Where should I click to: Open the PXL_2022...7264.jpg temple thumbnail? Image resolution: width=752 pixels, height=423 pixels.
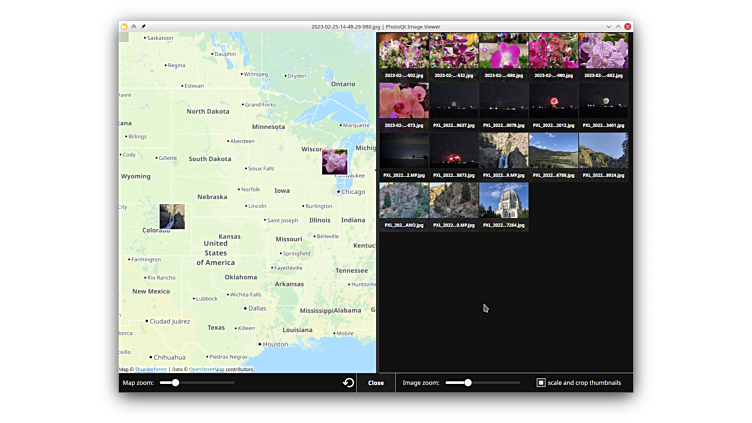click(x=504, y=201)
